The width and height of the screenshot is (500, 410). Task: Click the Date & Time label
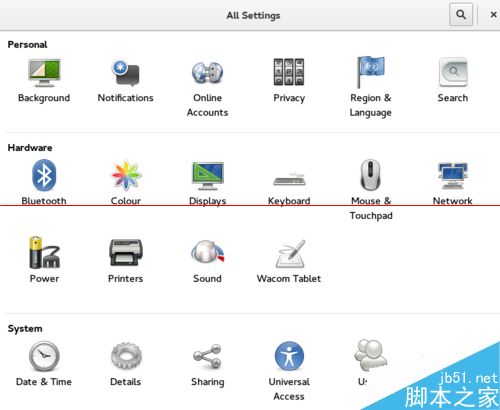coord(44,382)
